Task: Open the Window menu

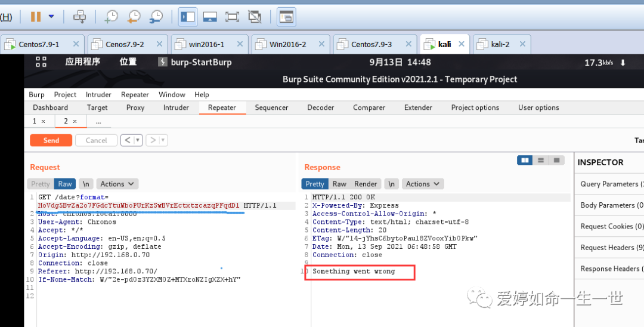Action: click(x=172, y=94)
